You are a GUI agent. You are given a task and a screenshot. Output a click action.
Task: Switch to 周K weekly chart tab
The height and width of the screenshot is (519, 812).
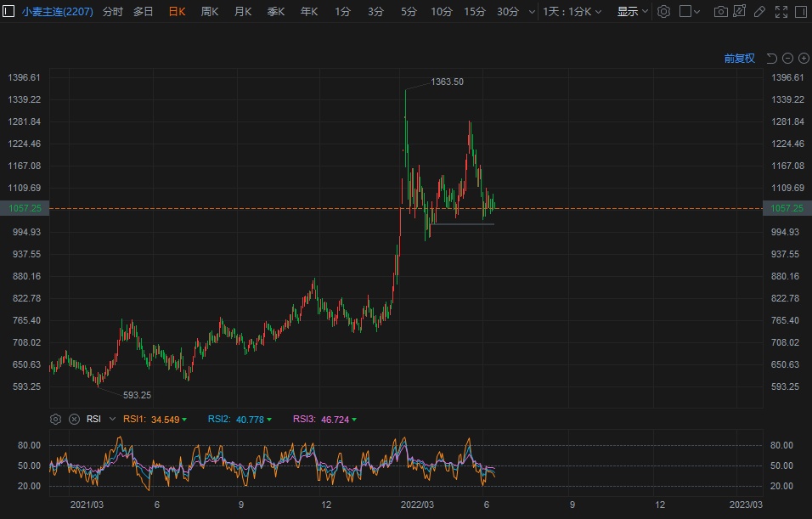click(210, 12)
